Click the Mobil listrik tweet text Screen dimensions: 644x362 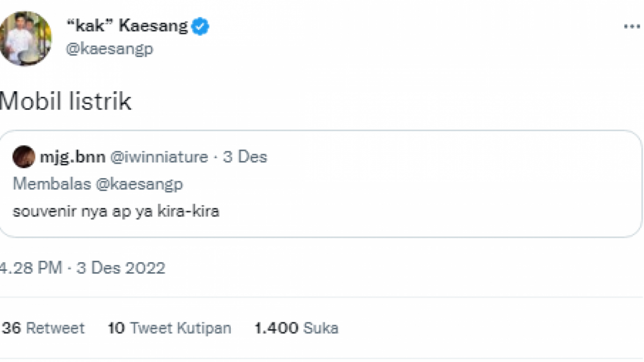(65, 101)
